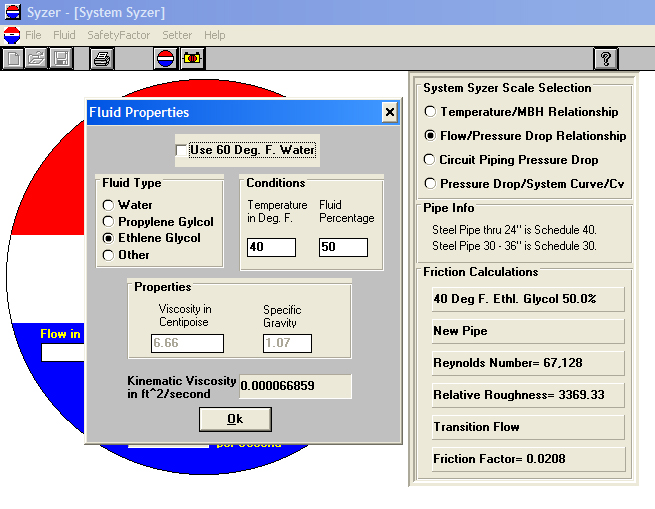Click the Syzer icon beside the File menu
655x509 pixels.
12,35
